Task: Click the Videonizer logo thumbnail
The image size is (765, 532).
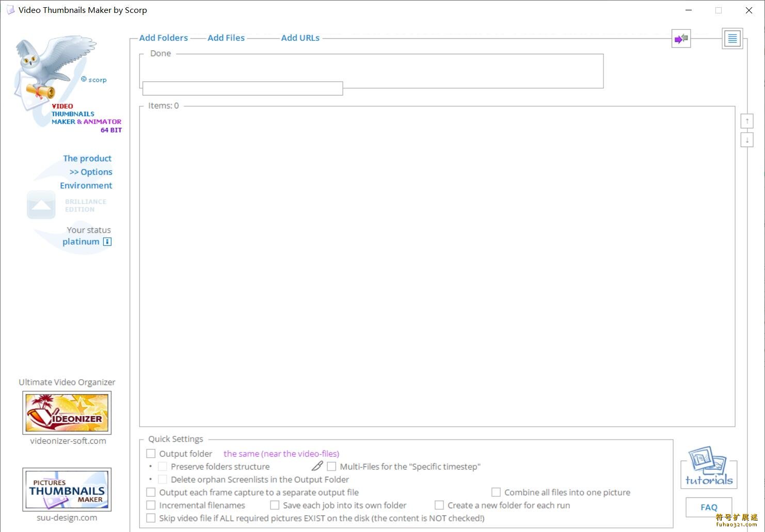Action: pos(67,413)
